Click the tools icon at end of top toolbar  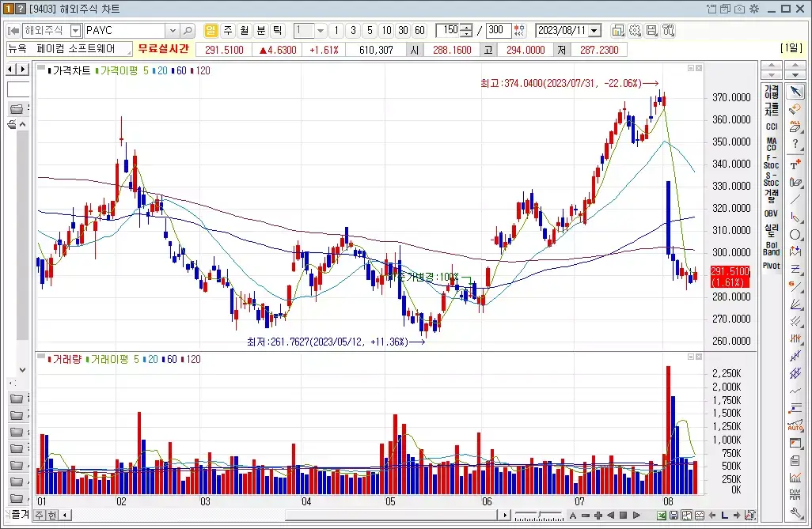668,31
